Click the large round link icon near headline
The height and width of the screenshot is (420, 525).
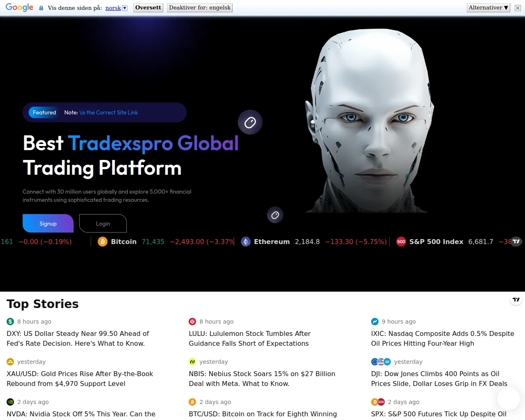[x=250, y=122]
